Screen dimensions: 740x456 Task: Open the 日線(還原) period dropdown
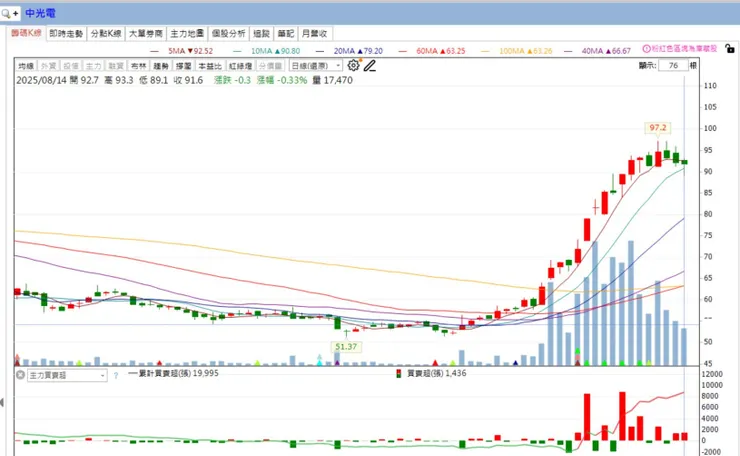click(315, 66)
